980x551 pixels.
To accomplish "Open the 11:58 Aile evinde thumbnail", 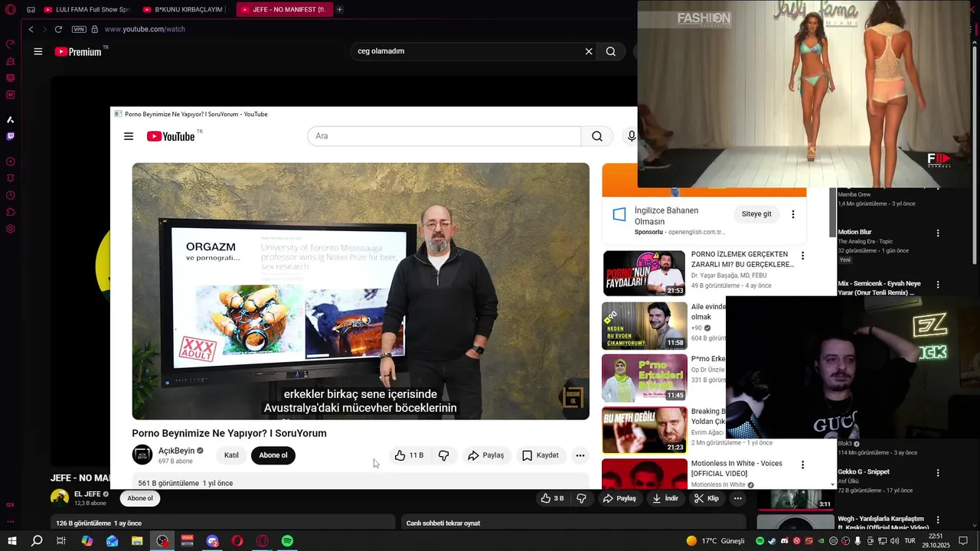I will click(644, 325).
